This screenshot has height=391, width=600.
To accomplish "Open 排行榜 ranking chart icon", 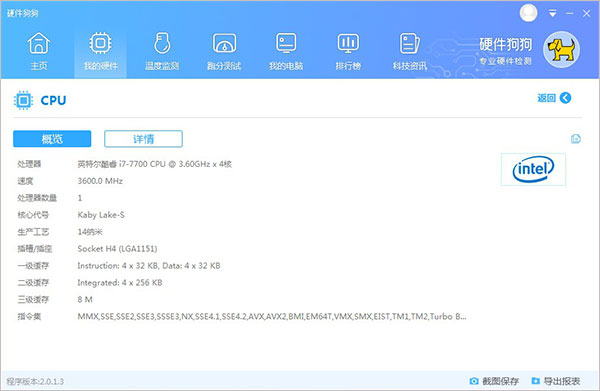I will click(348, 43).
